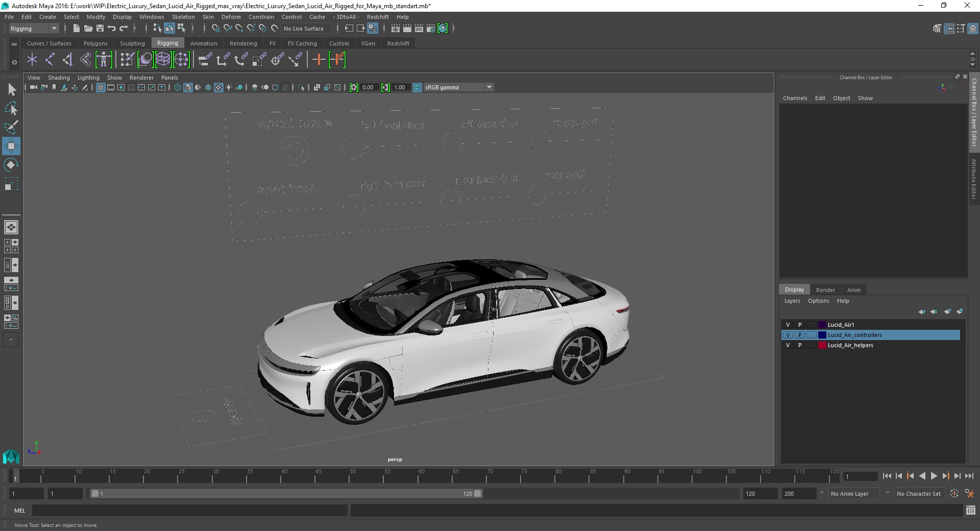The width and height of the screenshot is (980, 531).
Task: Click the Quick Rig humanoid shelf icon
Action: [x=104, y=60]
